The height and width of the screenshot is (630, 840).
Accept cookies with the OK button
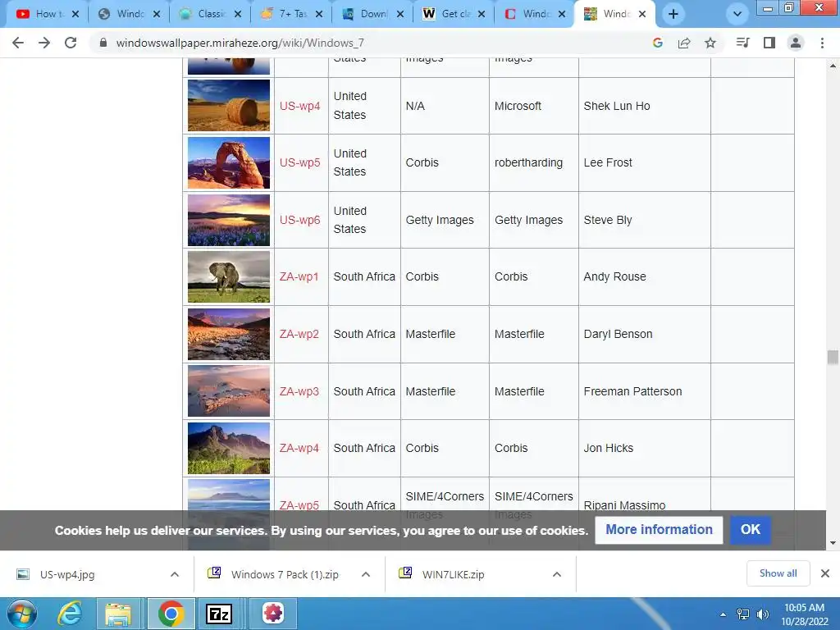click(x=750, y=530)
